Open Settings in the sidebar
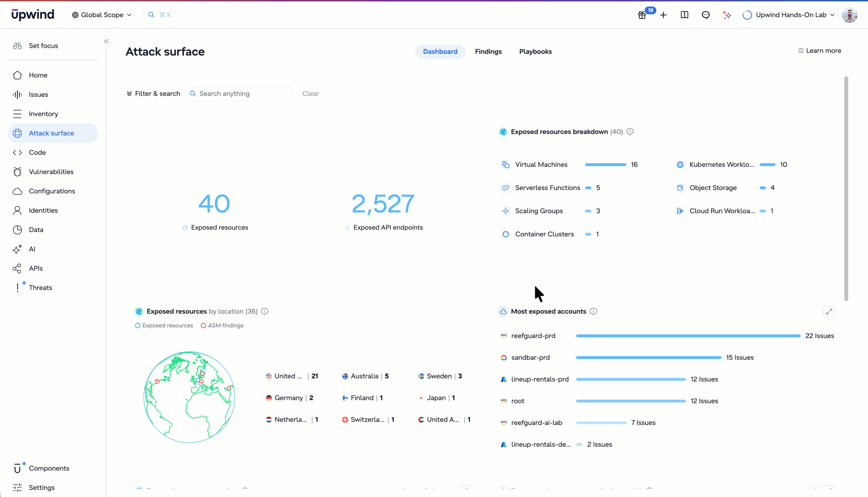 click(53, 487)
